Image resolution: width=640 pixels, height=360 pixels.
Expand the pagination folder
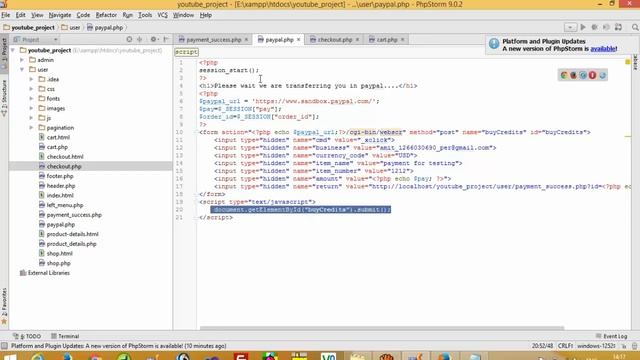31,128
